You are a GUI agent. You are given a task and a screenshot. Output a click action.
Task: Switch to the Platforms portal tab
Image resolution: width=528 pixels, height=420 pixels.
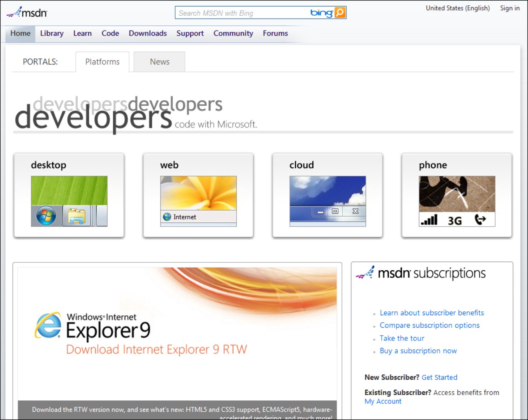[102, 62]
